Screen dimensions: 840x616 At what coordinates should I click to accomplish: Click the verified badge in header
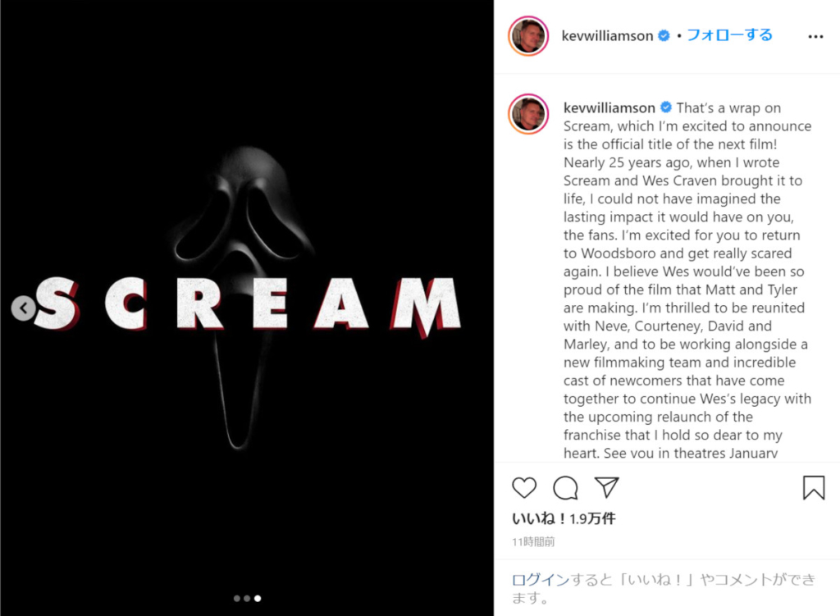(x=664, y=35)
